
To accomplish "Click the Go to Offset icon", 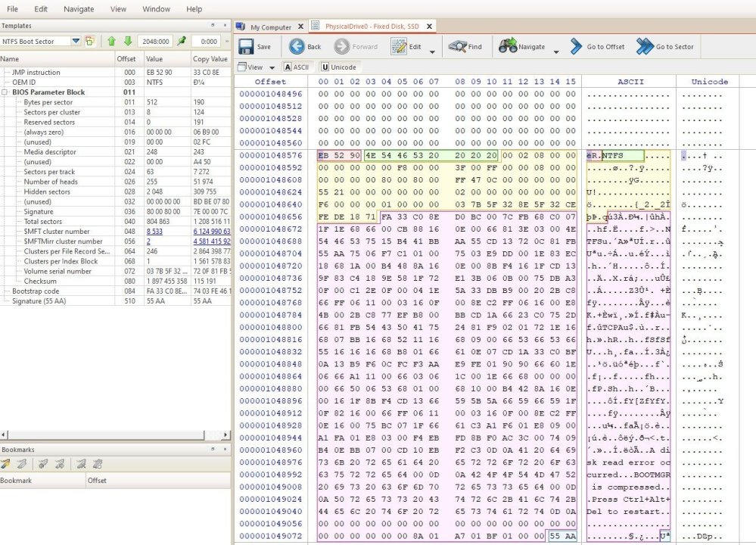I will [577, 47].
